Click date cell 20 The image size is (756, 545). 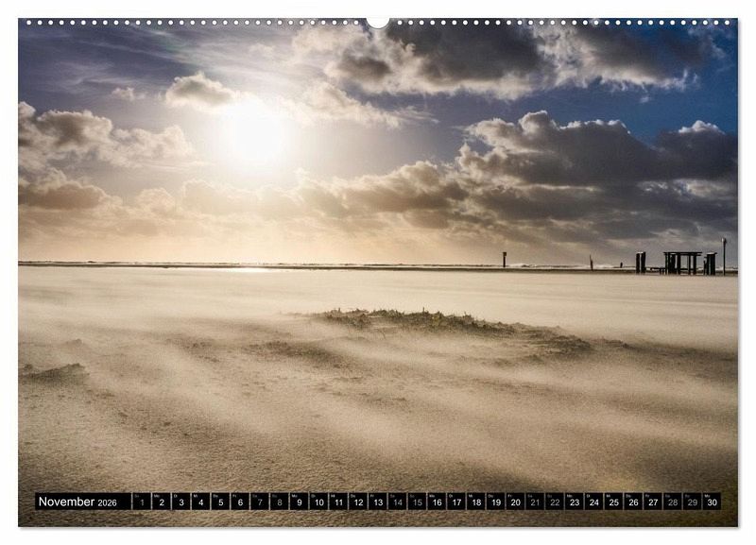(515, 502)
